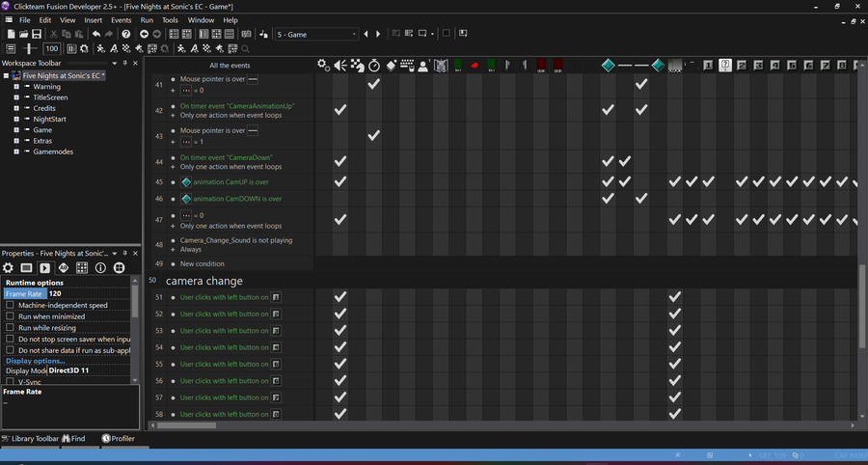Image resolution: width=868 pixels, height=465 pixels.
Task: Select the Timer object stopwatch icon
Action: 374,66
